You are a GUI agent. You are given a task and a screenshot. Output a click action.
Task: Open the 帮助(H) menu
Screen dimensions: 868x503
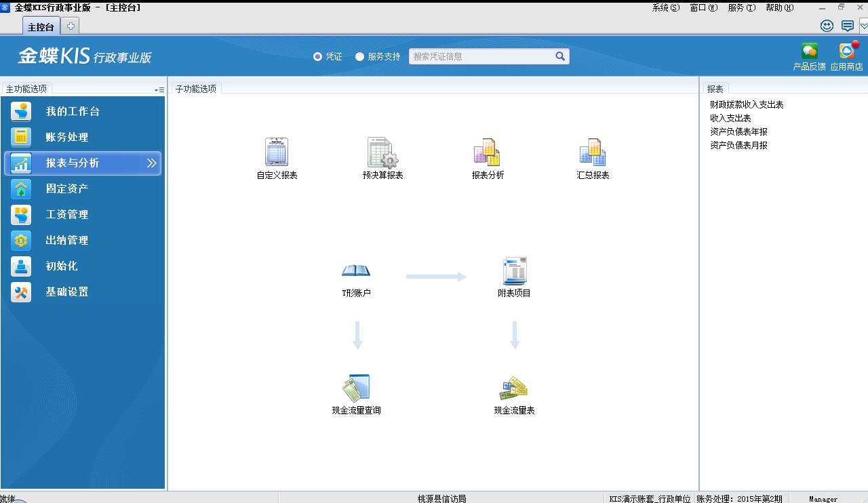coord(779,7)
